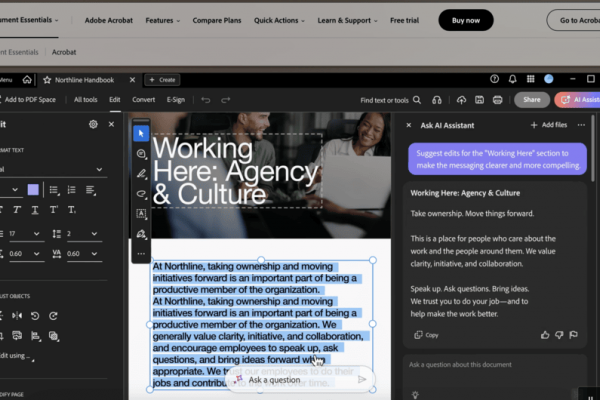
Task: Redo the last action
Action: tap(226, 100)
